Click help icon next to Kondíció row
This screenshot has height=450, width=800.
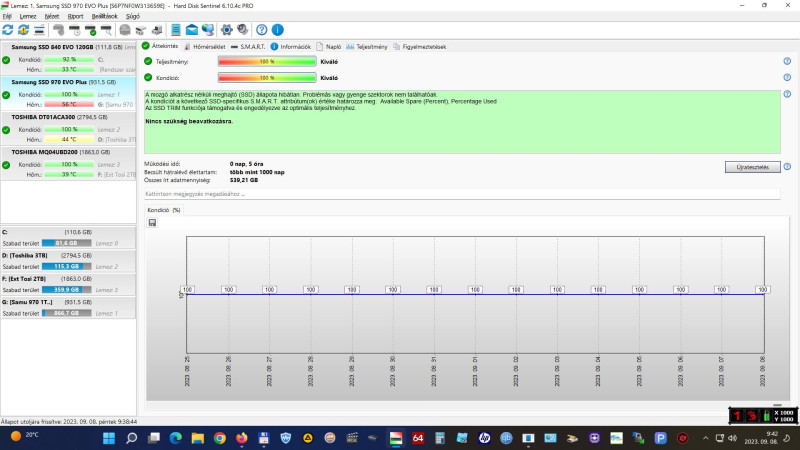click(787, 78)
